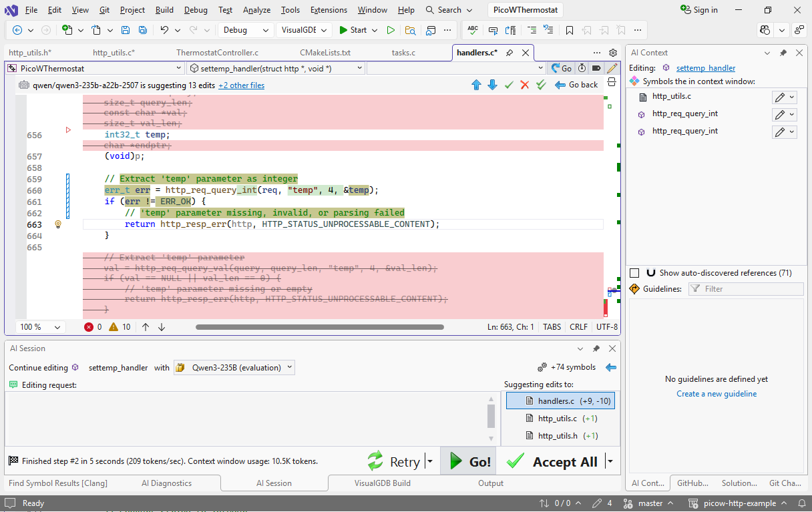Click the Guidelines Filter input field

tap(745, 289)
